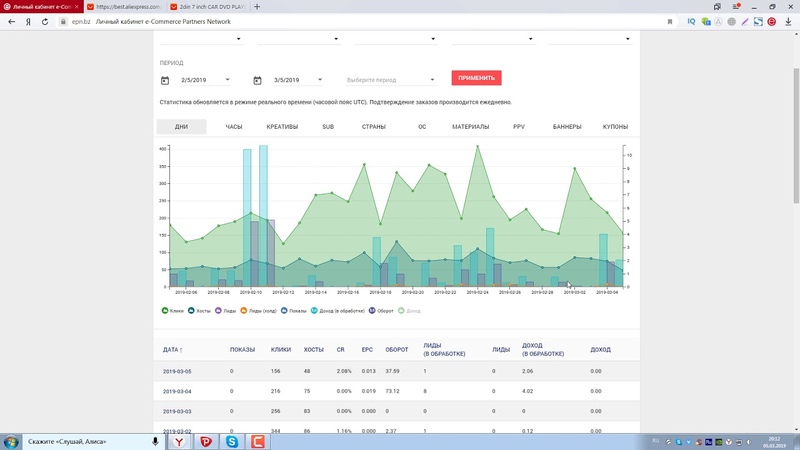The height and width of the screenshot is (450, 800).
Task: Open Skype from the taskbar
Action: coord(232,441)
